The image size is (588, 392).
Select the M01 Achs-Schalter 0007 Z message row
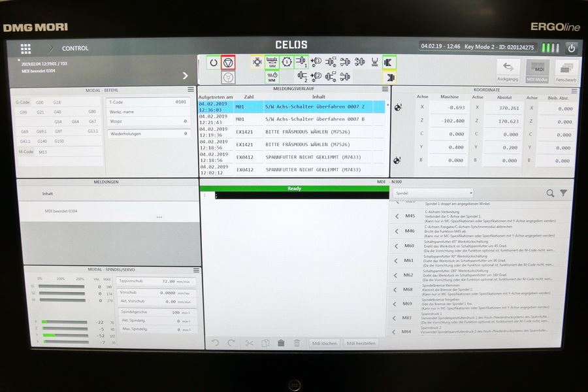292,106
